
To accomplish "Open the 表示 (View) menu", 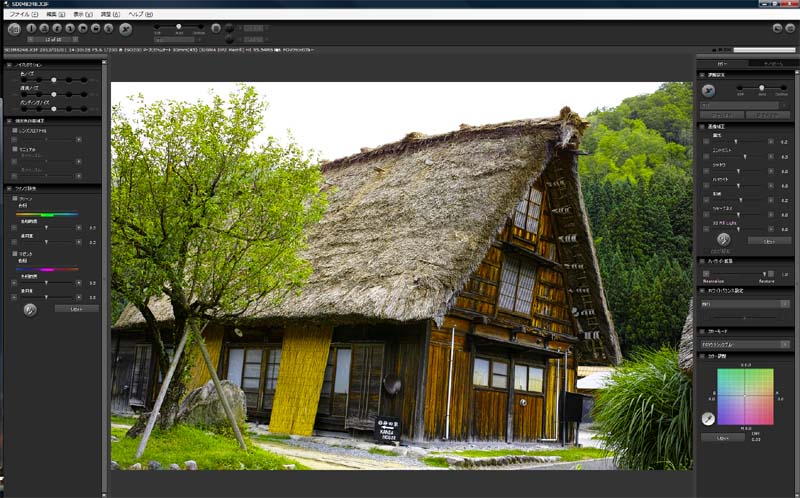I will 82,14.
